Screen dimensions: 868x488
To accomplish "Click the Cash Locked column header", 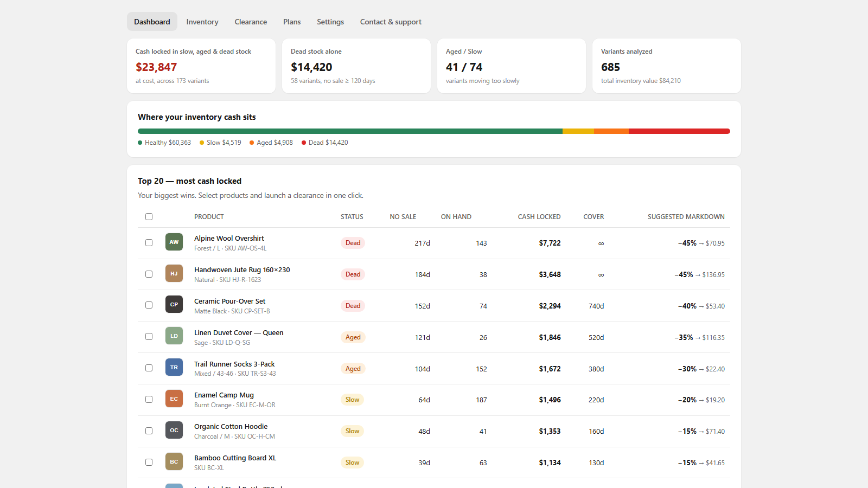I will [x=539, y=217].
